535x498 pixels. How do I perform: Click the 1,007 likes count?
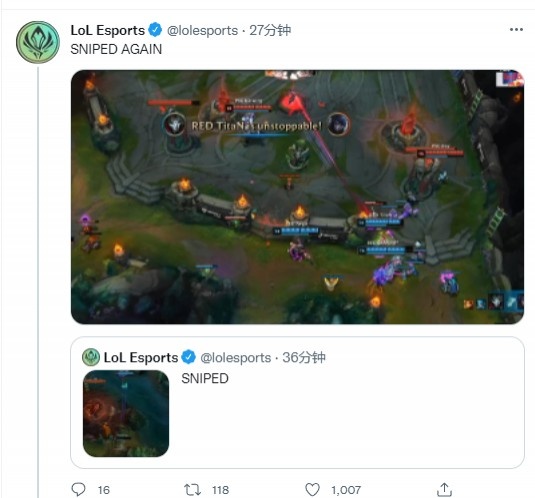(346, 490)
